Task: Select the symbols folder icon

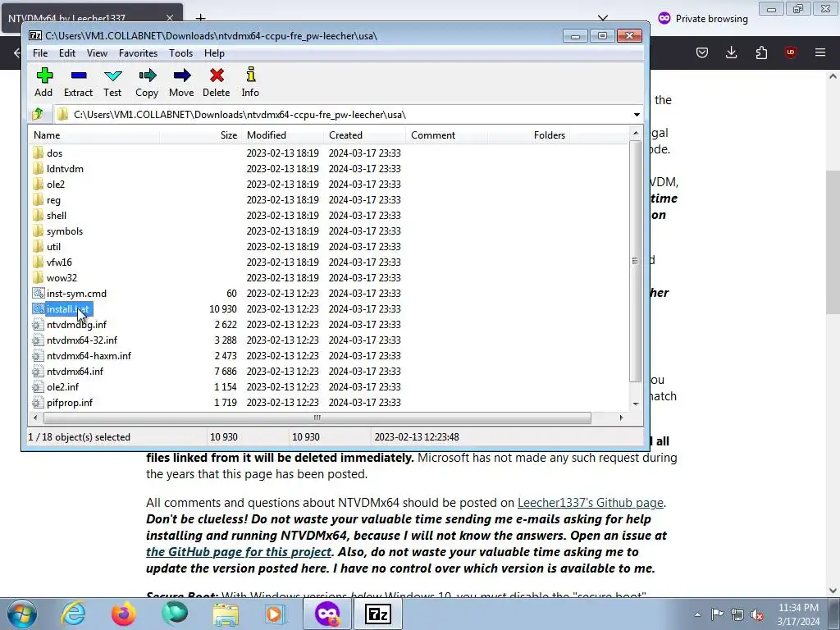Action: click(x=38, y=231)
